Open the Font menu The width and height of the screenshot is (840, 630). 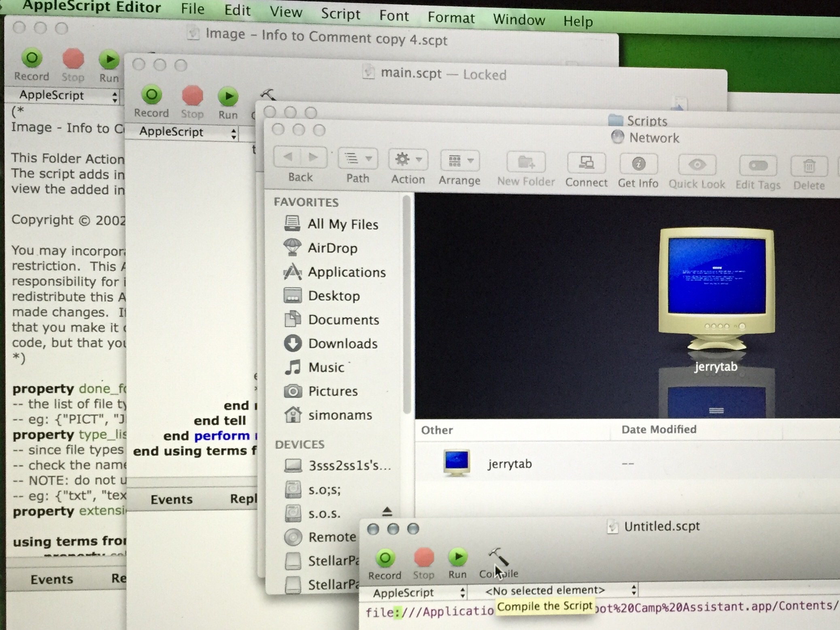tap(394, 16)
